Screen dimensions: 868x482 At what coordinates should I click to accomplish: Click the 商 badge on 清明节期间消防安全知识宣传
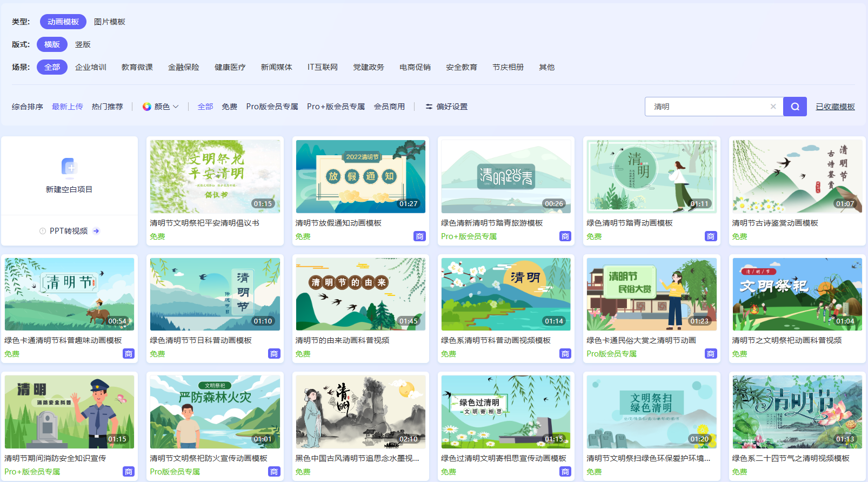coord(129,472)
